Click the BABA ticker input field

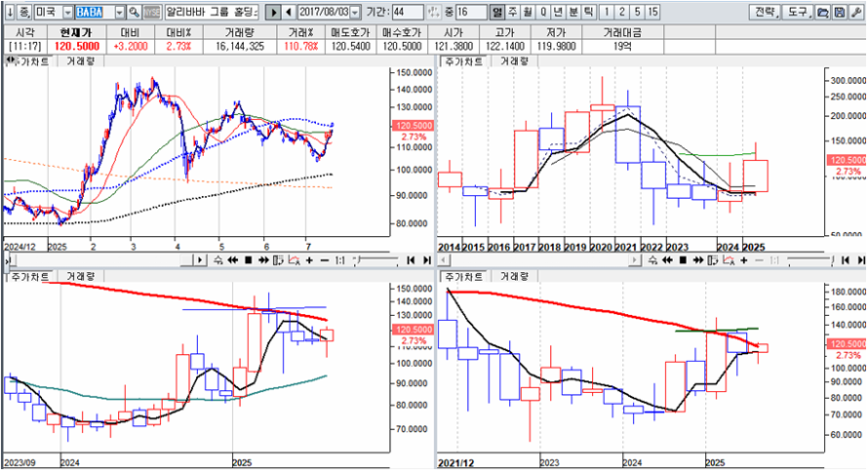pyautogui.click(x=95, y=12)
